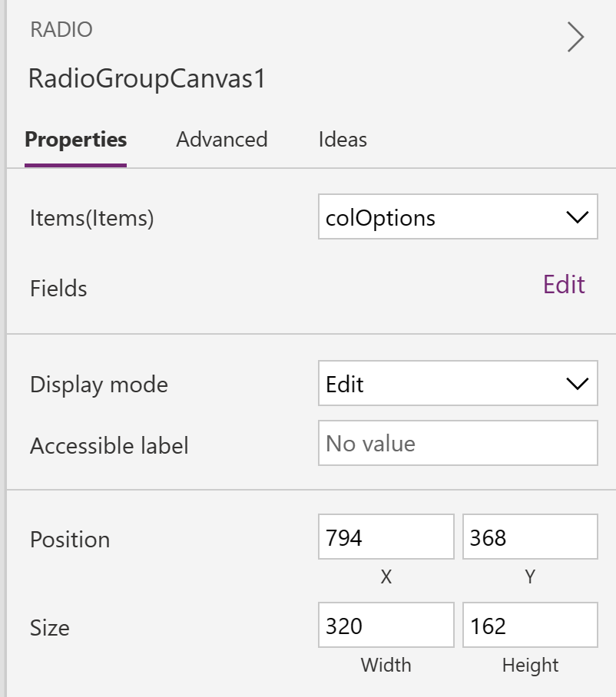
Task: Open the Items colOptions dropdown
Action: coord(458,216)
